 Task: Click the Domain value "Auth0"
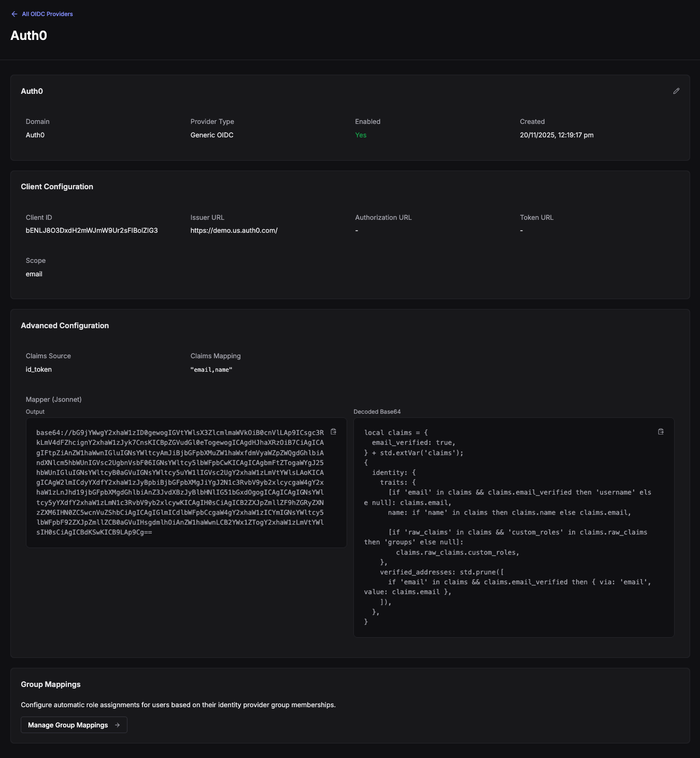35,135
